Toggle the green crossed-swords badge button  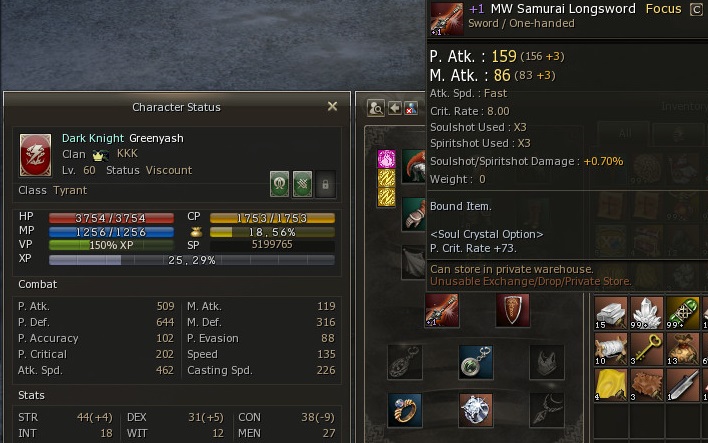pyautogui.click(x=303, y=184)
